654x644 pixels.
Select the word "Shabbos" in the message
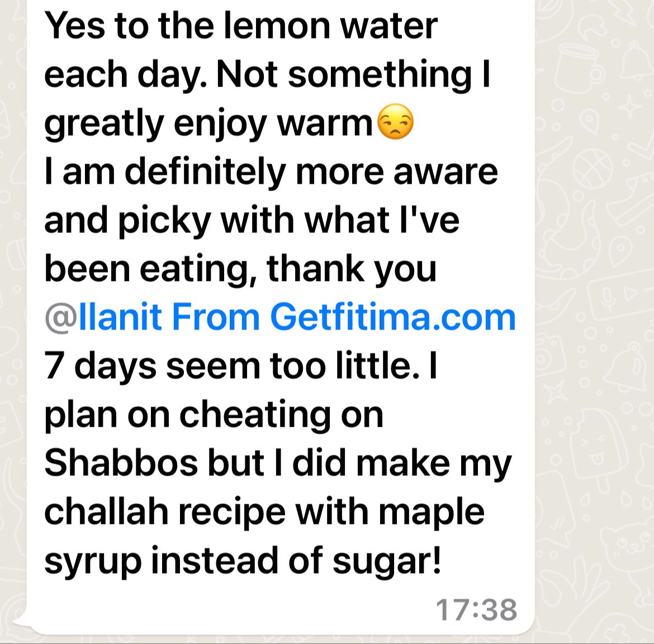tap(121, 463)
